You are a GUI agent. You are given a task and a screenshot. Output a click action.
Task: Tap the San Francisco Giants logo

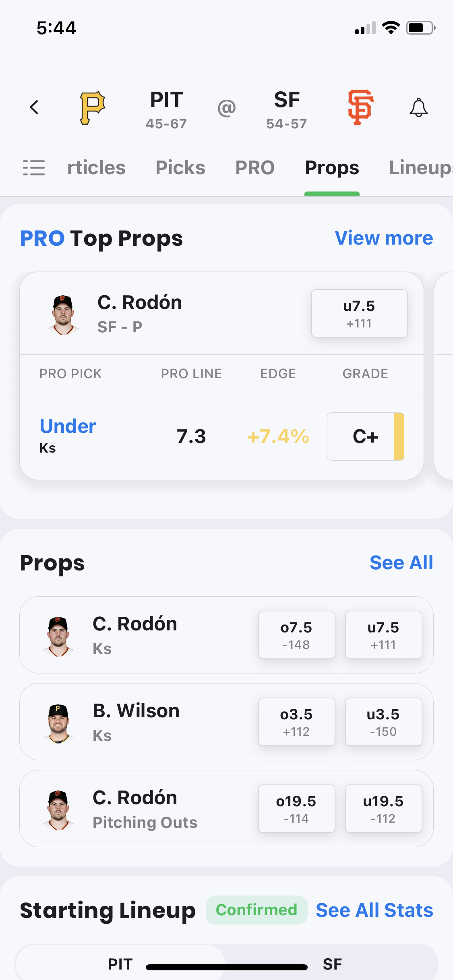pyautogui.click(x=360, y=107)
